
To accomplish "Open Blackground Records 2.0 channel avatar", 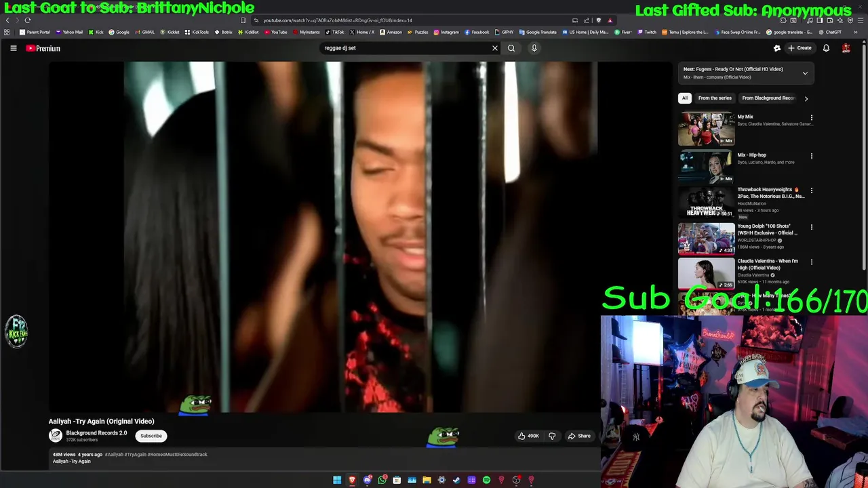I will click(x=56, y=436).
